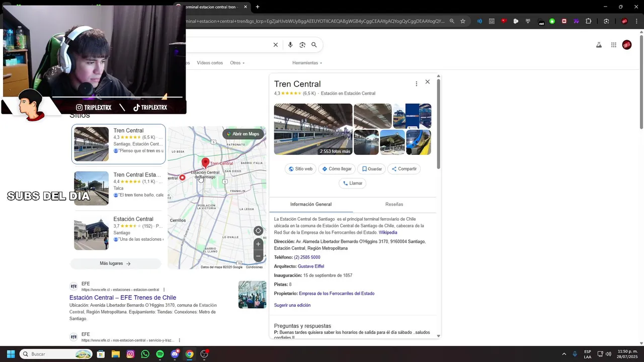Start voice search with microphone icon
644x362 pixels.
point(290,45)
